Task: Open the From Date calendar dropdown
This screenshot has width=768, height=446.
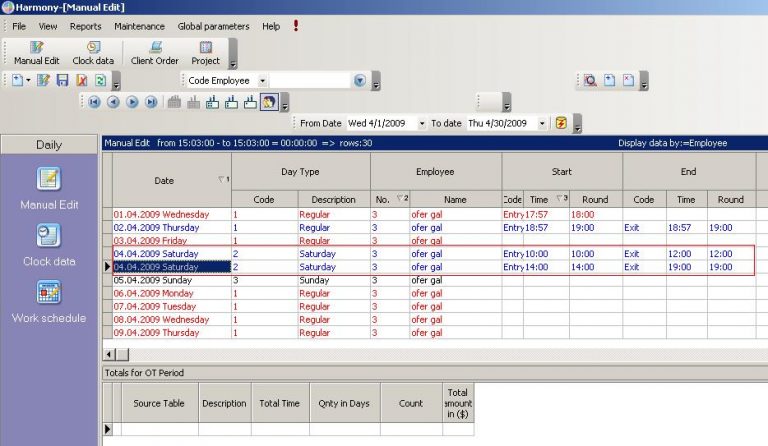Action: pos(422,123)
